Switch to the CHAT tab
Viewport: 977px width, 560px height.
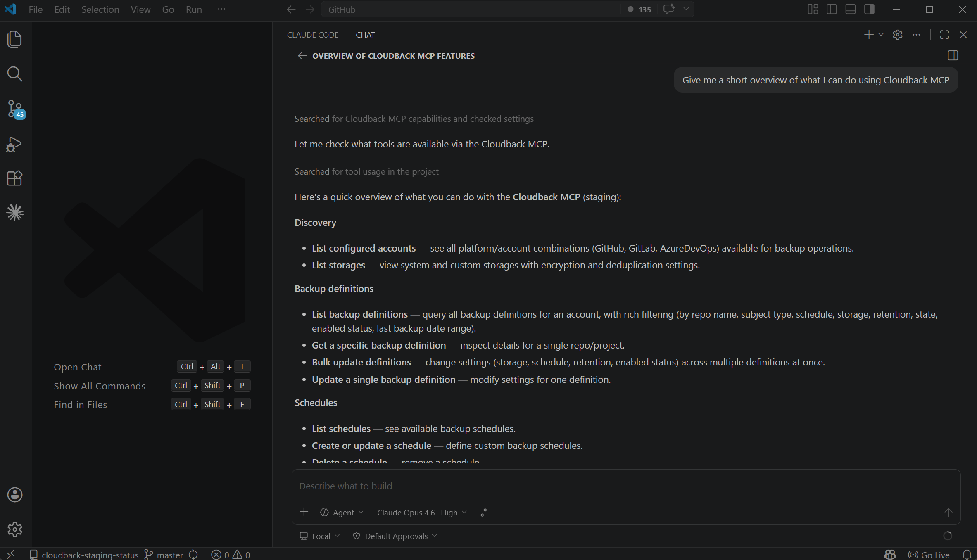coord(365,35)
